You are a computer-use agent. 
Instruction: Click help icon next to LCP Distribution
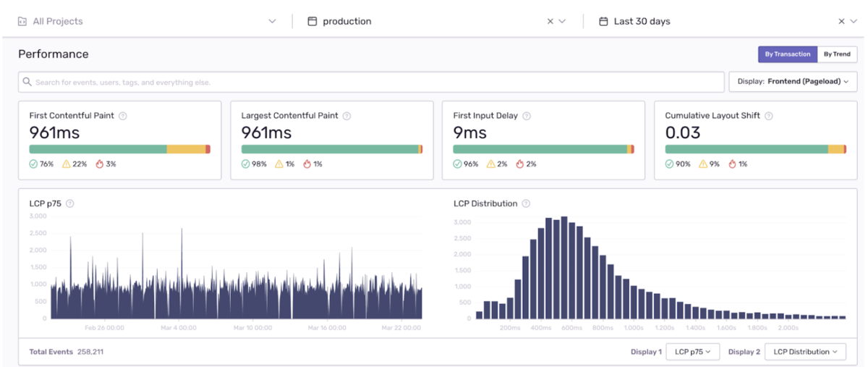pos(526,203)
